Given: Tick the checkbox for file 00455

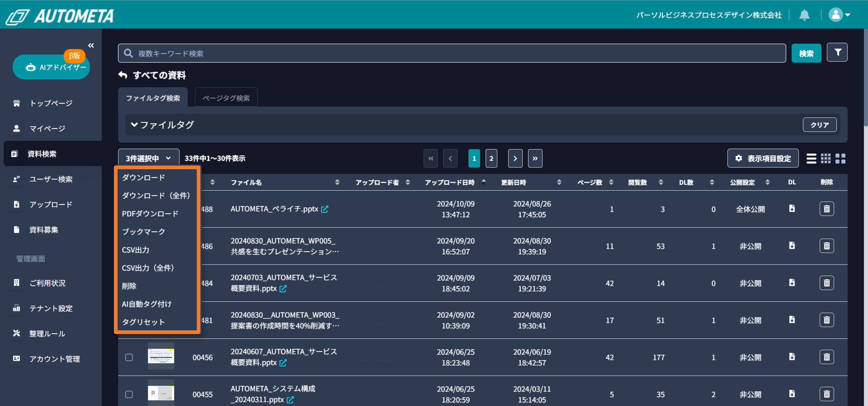Looking at the screenshot, I should pos(129,394).
